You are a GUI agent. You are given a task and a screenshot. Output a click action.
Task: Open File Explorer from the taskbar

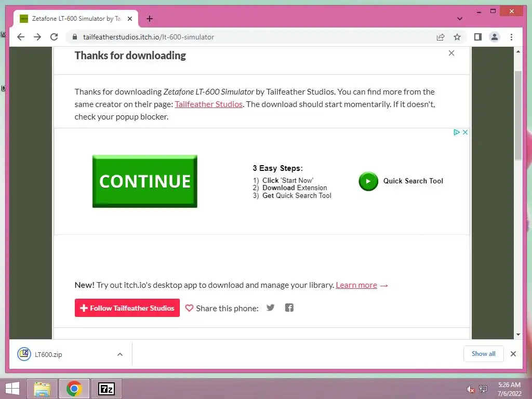42,389
